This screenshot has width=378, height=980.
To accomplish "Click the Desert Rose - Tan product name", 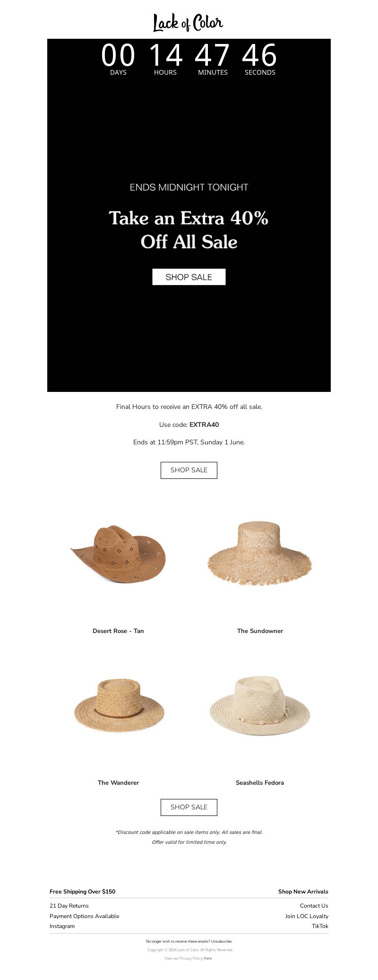I will (118, 631).
